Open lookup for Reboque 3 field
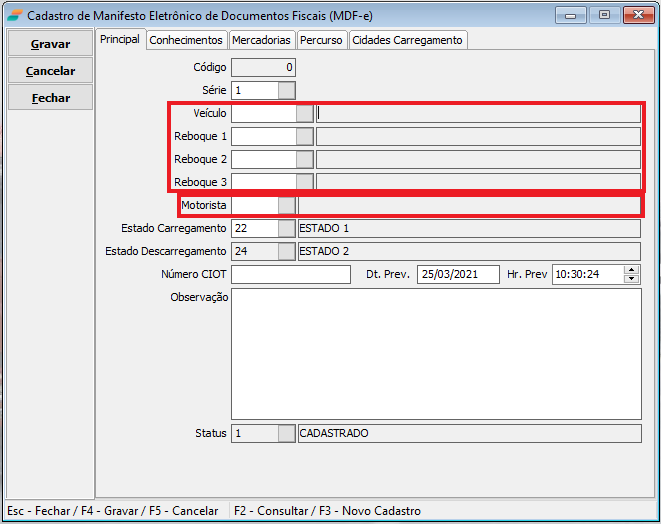The height and width of the screenshot is (524, 661). pos(304,182)
